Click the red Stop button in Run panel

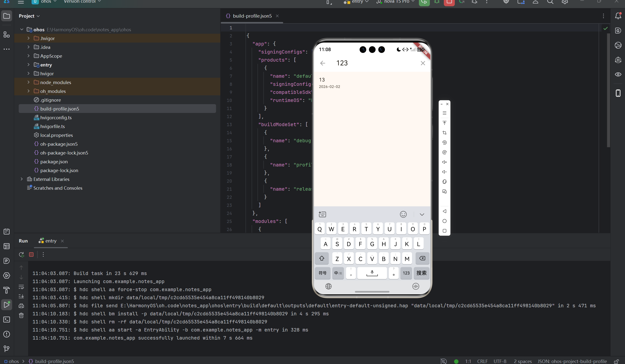click(x=31, y=254)
